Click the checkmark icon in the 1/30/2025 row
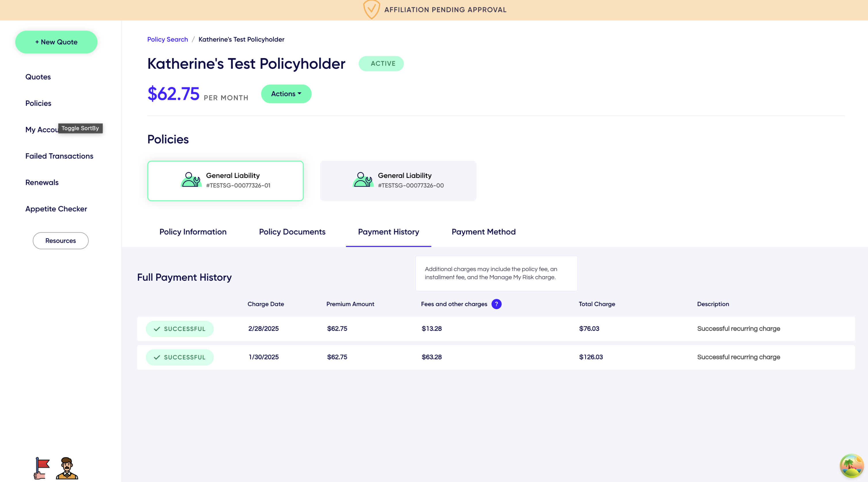The height and width of the screenshot is (482, 868). [157, 357]
